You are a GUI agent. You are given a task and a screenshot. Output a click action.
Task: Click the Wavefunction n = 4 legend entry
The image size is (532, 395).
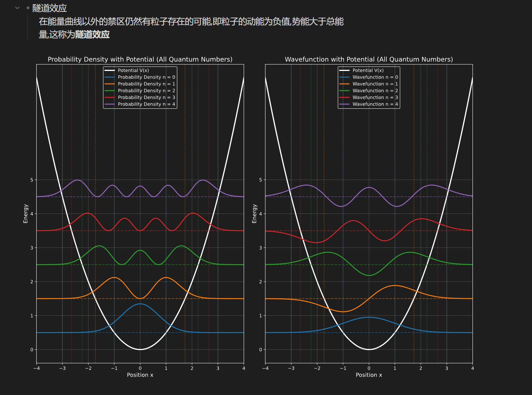pyautogui.click(x=375, y=104)
